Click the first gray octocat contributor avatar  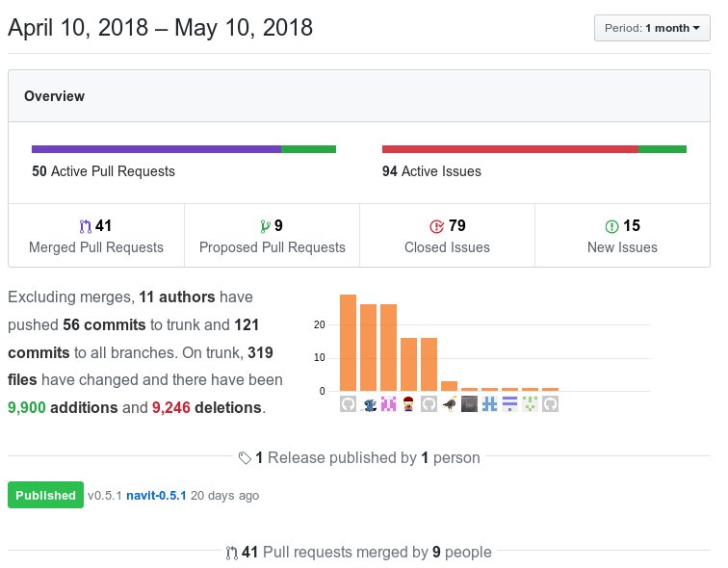(348, 403)
